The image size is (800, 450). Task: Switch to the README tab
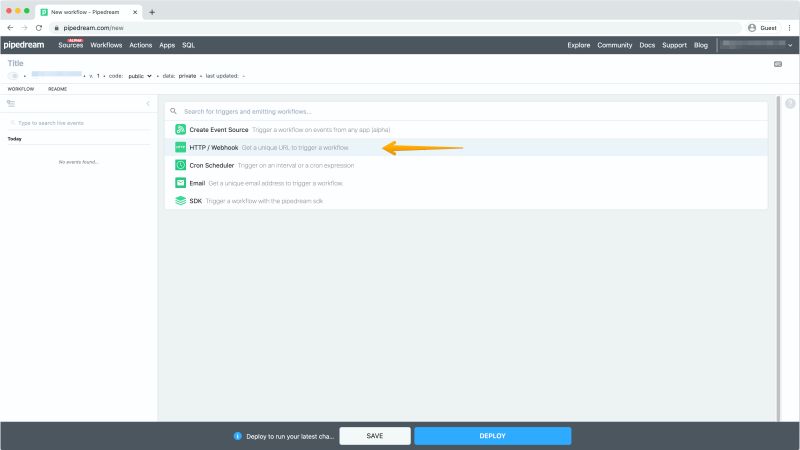(57, 89)
